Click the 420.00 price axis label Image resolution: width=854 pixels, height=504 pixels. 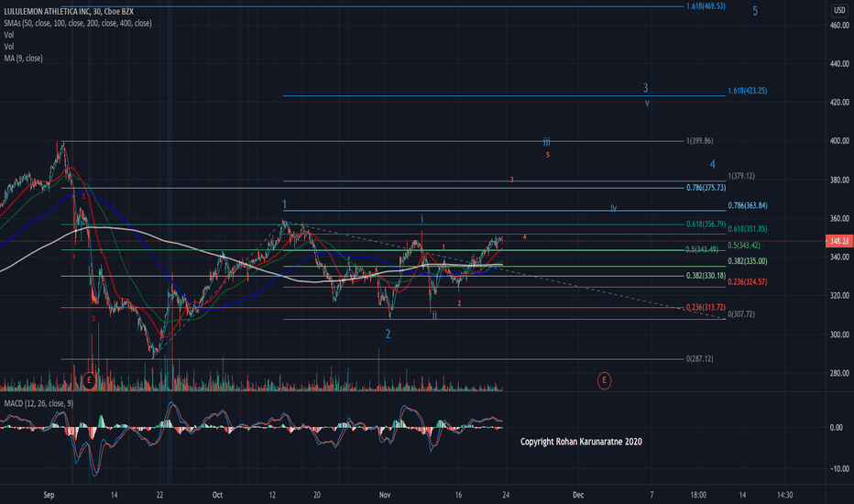pyautogui.click(x=839, y=103)
